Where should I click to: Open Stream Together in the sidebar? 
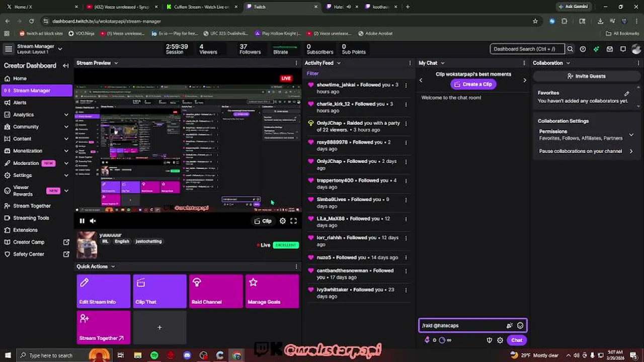36,206
